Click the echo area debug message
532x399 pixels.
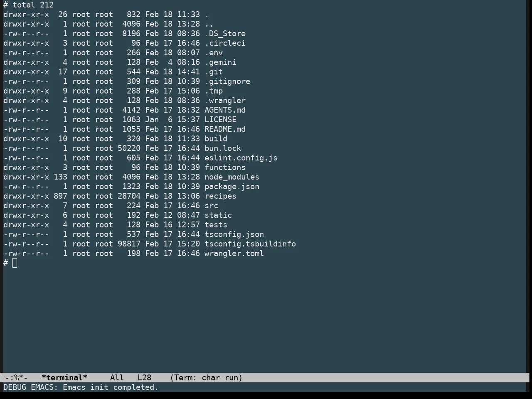pyautogui.click(x=81, y=387)
